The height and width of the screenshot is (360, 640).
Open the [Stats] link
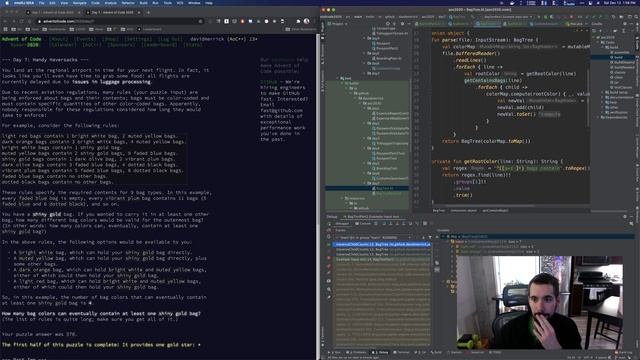click(x=193, y=45)
